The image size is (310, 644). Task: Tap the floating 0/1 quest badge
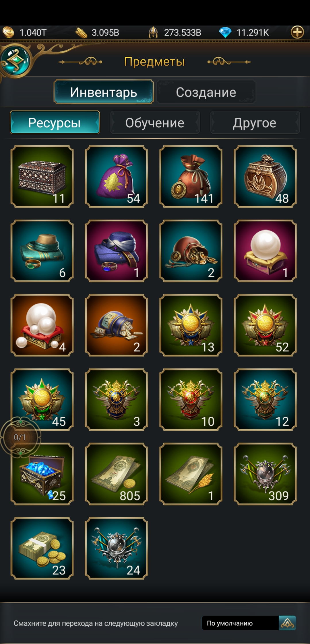[20, 437]
